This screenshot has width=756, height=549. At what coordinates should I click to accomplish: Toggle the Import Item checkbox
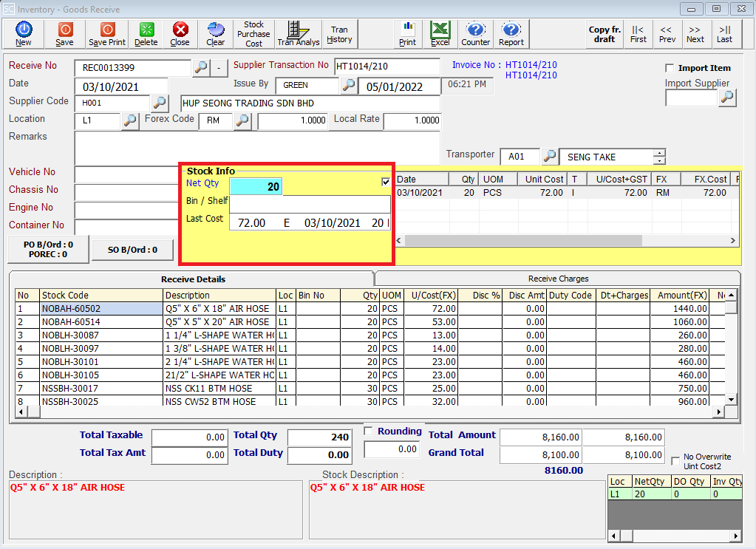(670, 68)
